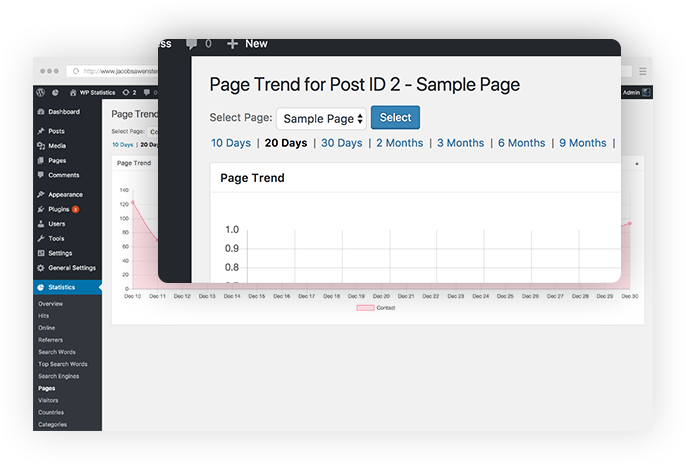Click the Appearance brush icon

click(x=41, y=194)
